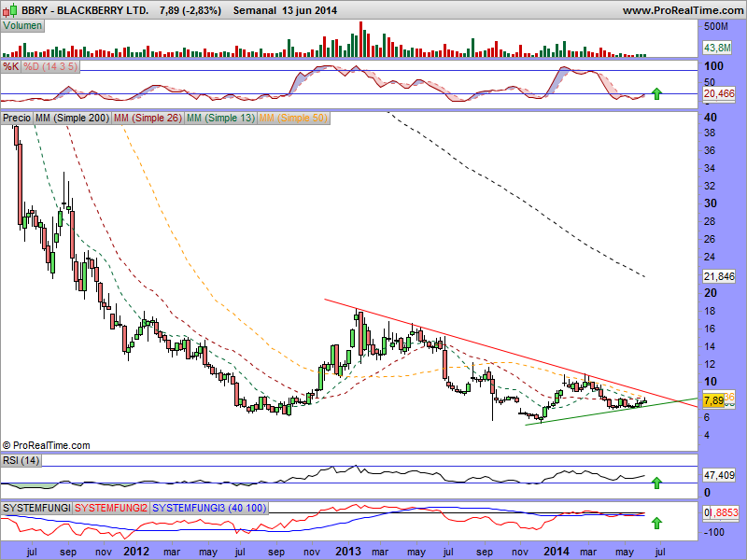Click the date 13 jun 2014
The width and height of the screenshot is (747, 560).
pos(309,10)
